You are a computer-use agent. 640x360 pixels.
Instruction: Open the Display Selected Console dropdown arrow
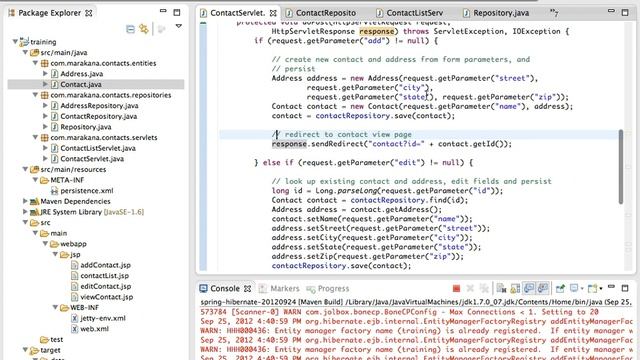(x=582, y=289)
